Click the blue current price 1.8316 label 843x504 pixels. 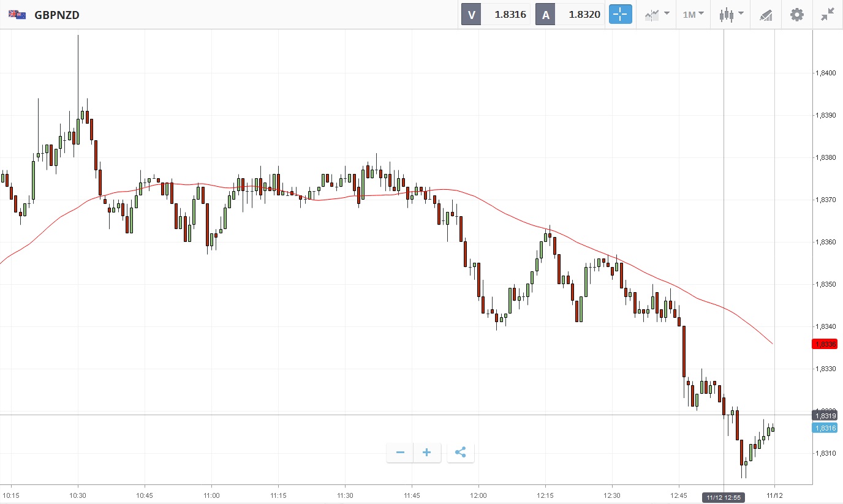pyautogui.click(x=825, y=428)
